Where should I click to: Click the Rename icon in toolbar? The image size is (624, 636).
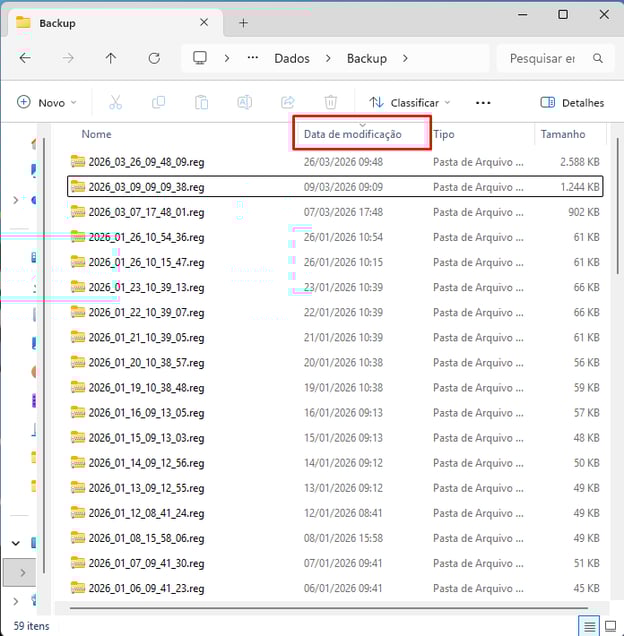(x=244, y=102)
